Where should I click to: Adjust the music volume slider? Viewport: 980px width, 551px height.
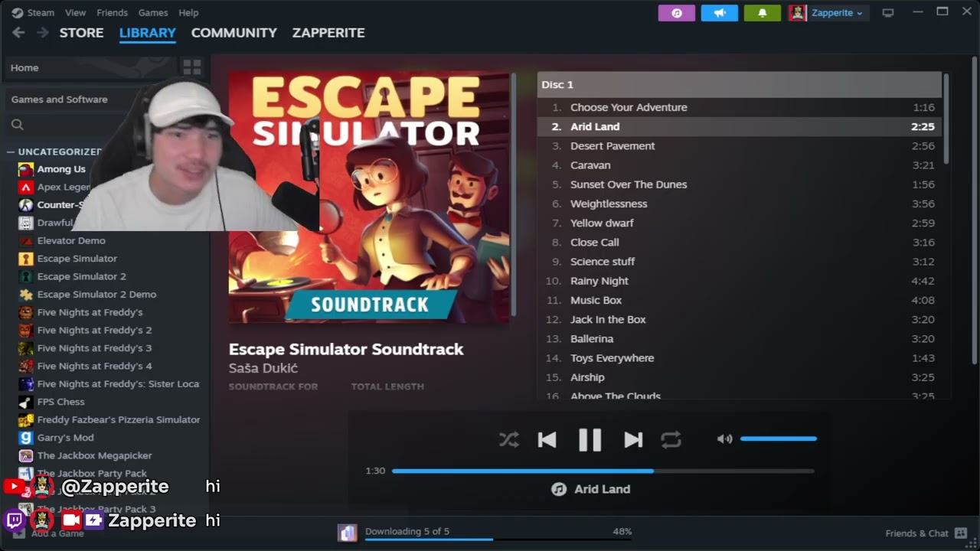pos(779,439)
